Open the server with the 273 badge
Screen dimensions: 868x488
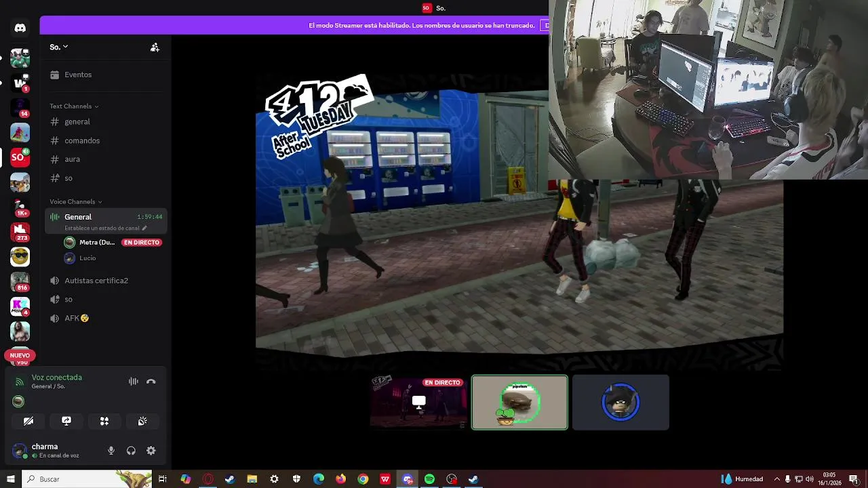[20, 232]
